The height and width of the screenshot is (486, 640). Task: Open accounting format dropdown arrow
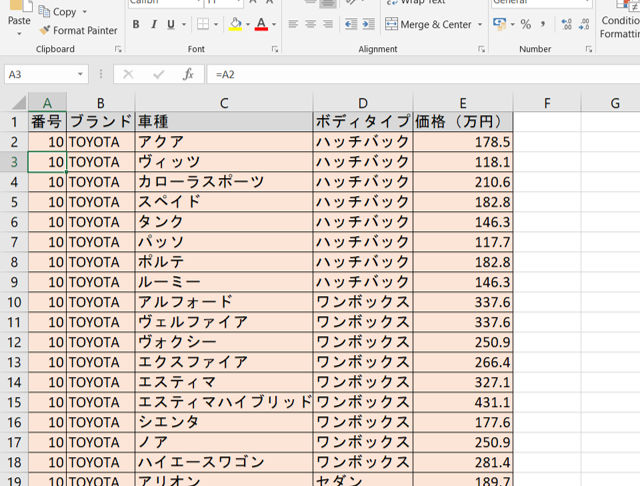(513, 24)
